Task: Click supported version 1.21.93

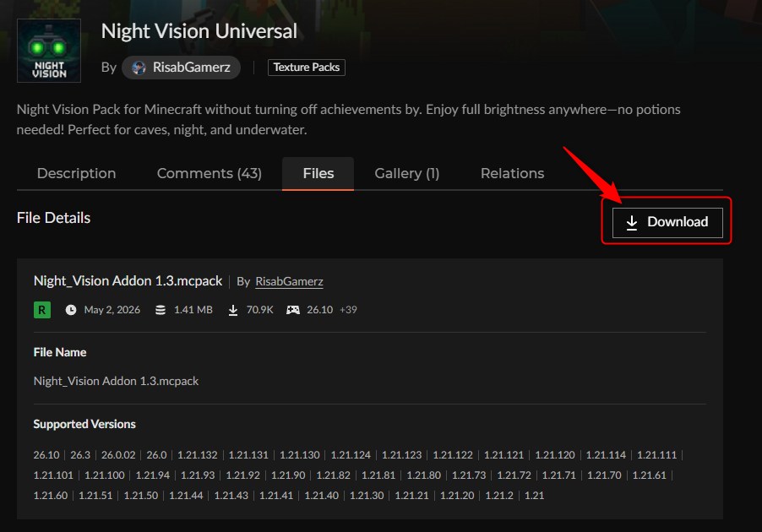Action: 198,475
